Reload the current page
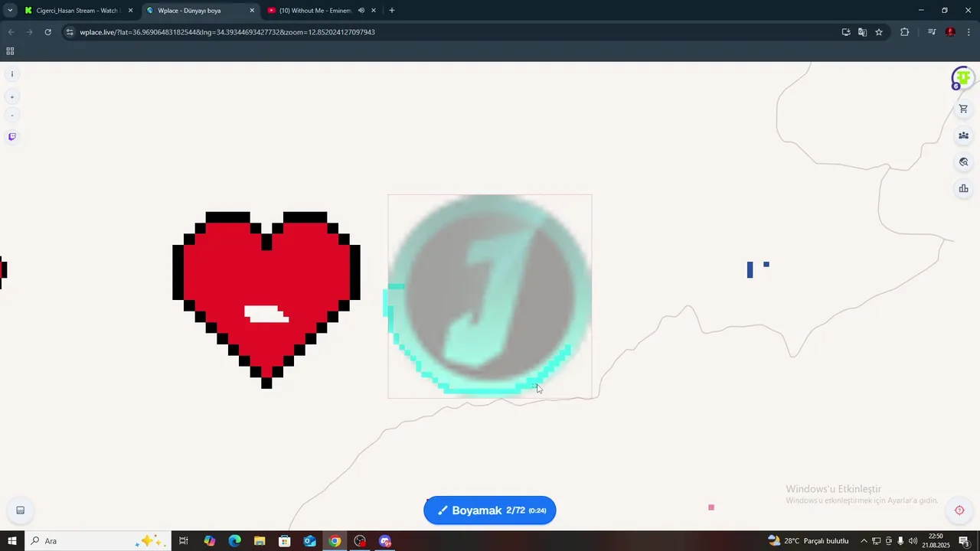Viewport: 980px width, 551px height. pos(47,32)
